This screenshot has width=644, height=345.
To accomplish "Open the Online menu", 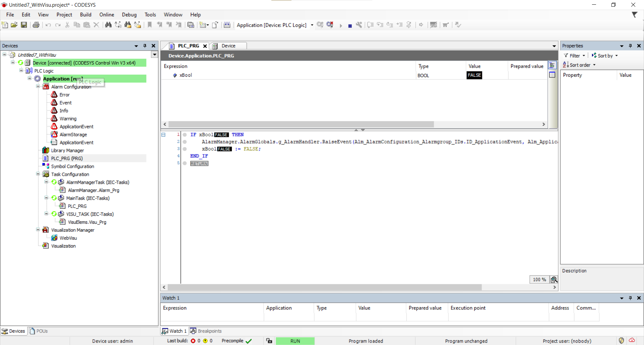I will (x=107, y=15).
